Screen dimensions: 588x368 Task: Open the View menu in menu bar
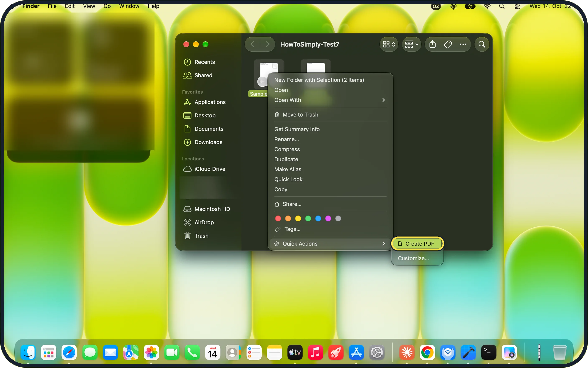click(89, 6)
